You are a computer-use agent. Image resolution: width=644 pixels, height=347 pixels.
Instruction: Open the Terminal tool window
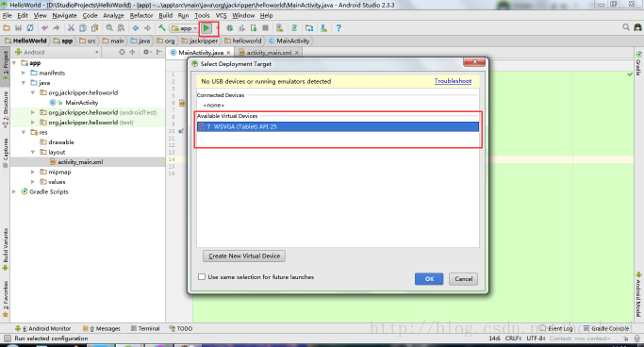pos(145,328)
